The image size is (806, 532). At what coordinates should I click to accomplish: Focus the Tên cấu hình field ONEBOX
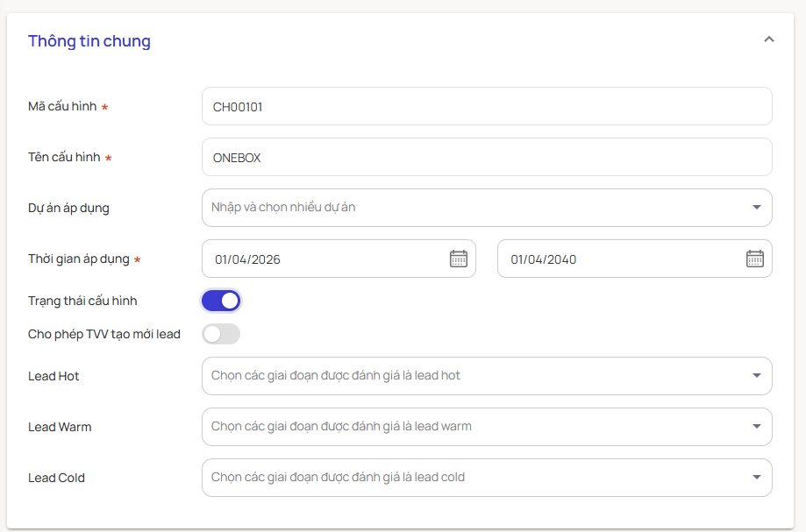coord(487,157)
